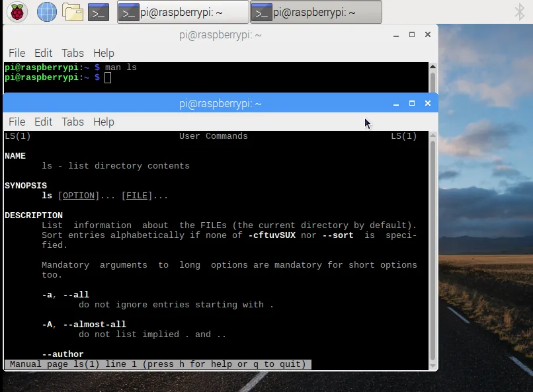Image resolution: width=533 pixels, height=392 pixels.
Task: Click the command prompt in the background terminal
Action: (108, 78)
